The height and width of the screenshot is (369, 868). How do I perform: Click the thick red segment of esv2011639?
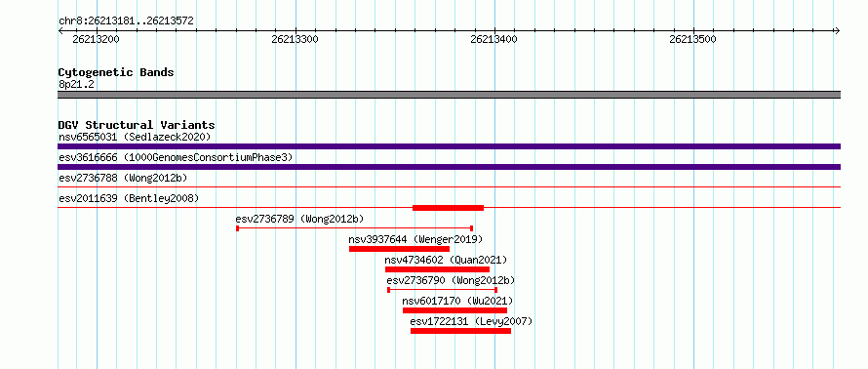click(448, 208)
